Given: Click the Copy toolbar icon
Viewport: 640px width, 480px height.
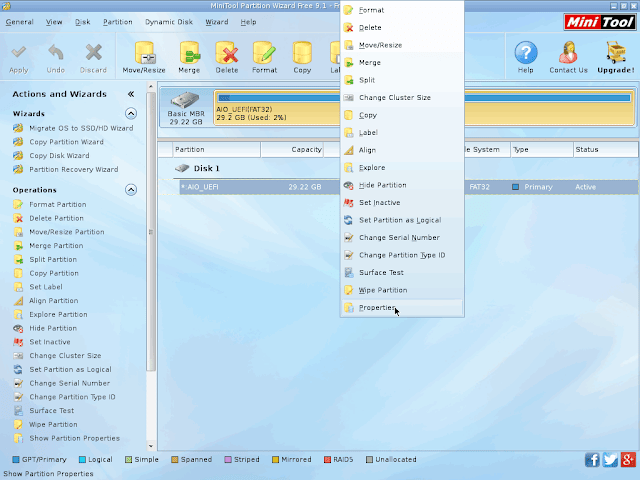Looking at the screenshot, I should click(302, 53).
